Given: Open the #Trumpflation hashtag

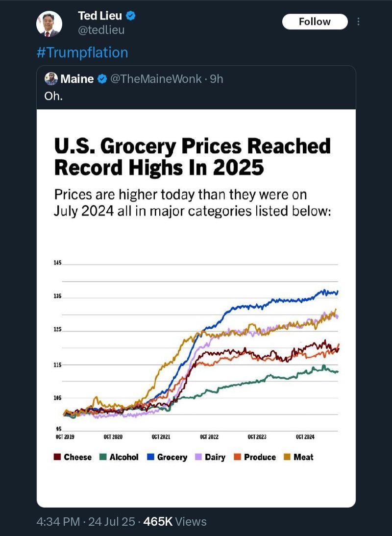Looking at the screenshot, I should tap(82, 52).
